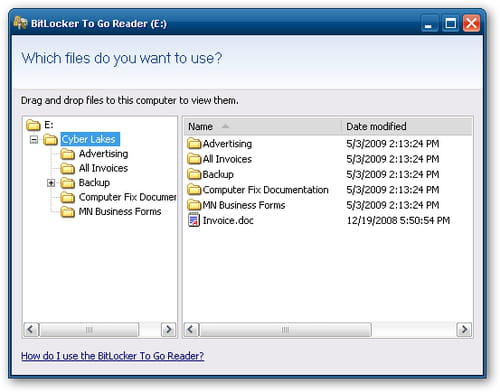500x392 pixels.
Task: Click left arrow of file list scrollbar
Action: pyautogui.click(x=191, y=330)
